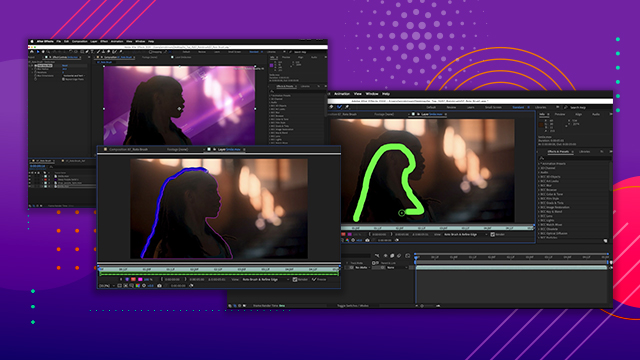Click the Freeze button in the blue-outline Layer panel
Screen dimensions: 640x360
(x=319, y=280)
